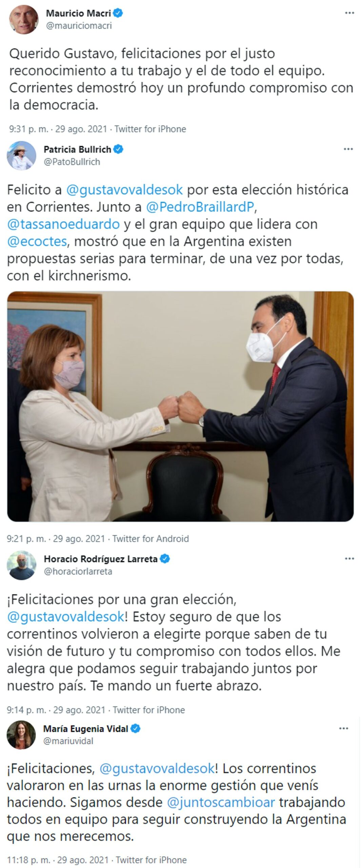
Task: Open more options on Bullrich's tweet
Action: point(348,149)
